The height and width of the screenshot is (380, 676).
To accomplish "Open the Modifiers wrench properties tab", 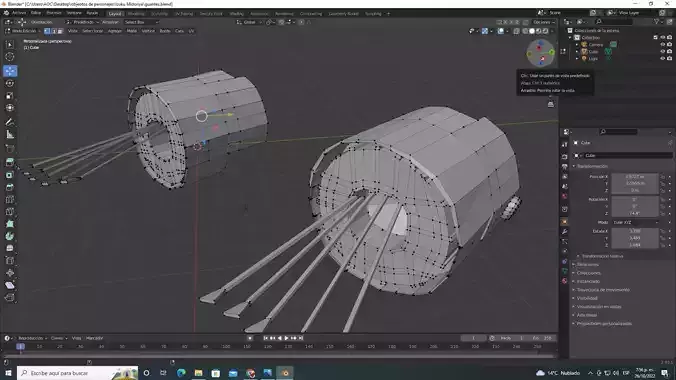I will point(564,232).
